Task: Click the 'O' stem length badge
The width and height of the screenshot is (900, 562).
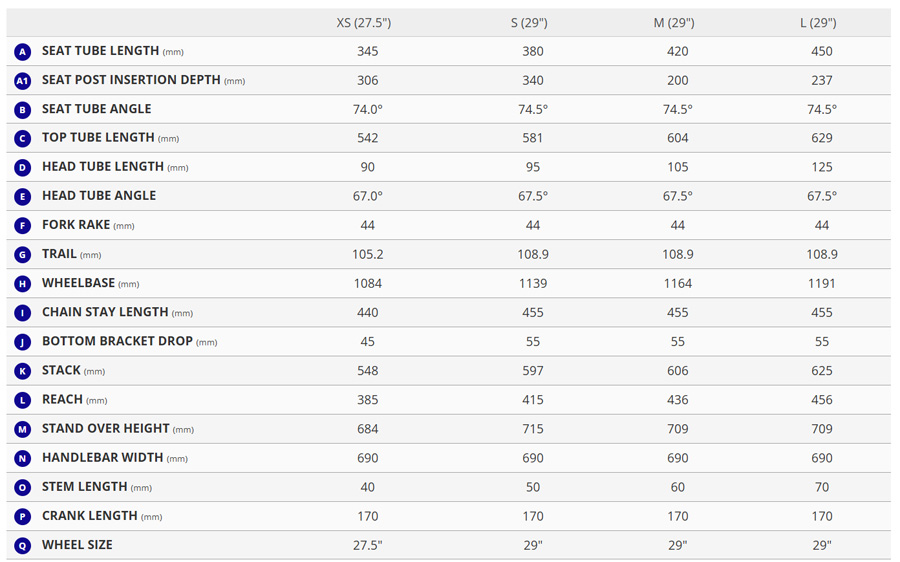Action: (23, 487)
